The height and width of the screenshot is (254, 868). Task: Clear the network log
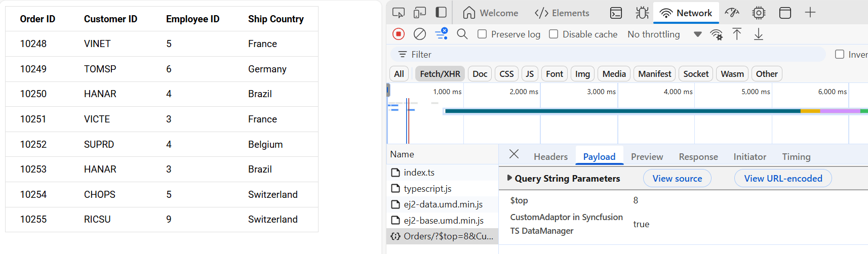(x=420, y=34)
